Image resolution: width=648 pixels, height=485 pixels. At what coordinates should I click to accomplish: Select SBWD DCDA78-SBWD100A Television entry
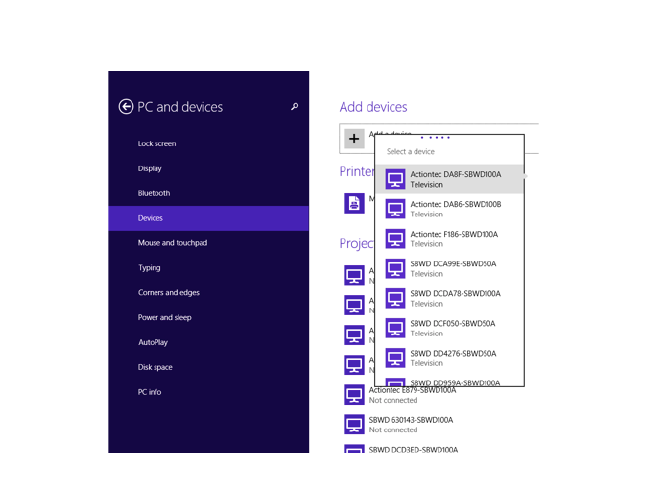pyautogui.click(x=449, y=298)
